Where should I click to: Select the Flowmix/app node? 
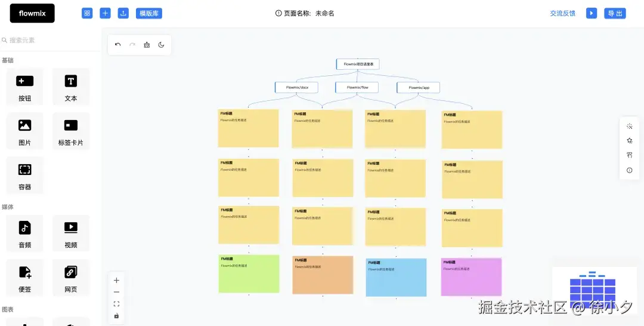click(x=419, y=87)
